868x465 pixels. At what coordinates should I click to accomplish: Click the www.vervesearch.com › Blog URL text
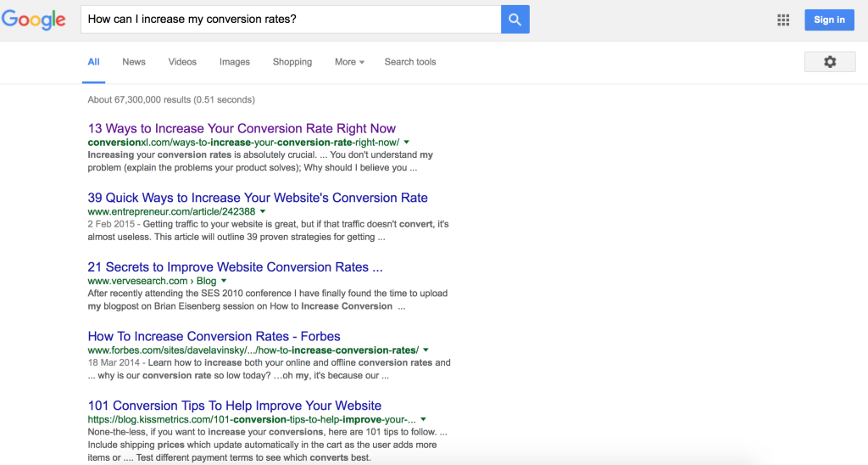[153, 281]
